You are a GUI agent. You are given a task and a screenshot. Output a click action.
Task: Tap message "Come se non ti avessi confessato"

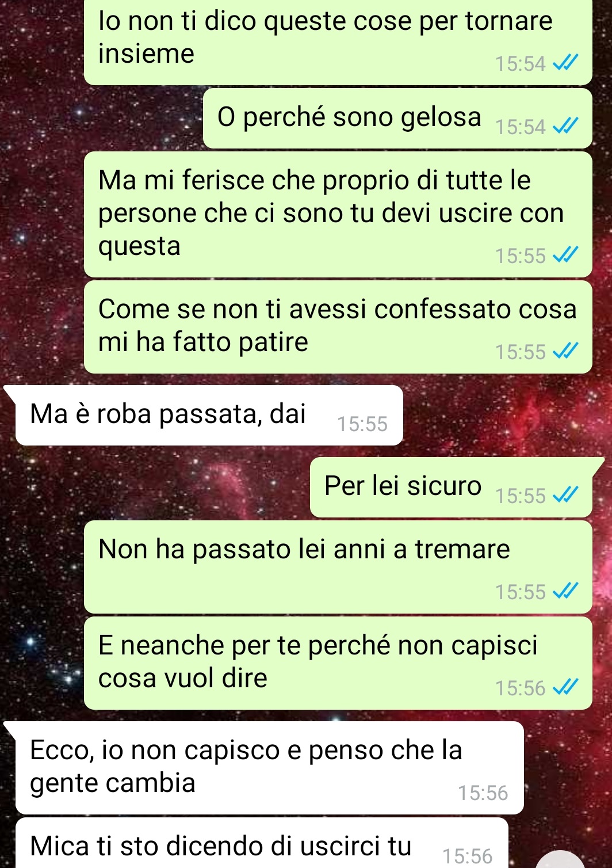click(x=338, y=327)
